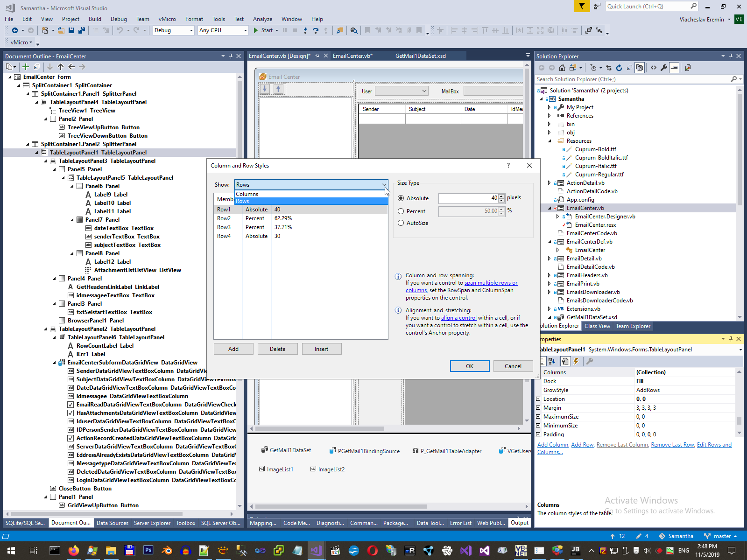Select the AutoSize radio button

(x=401, y=223)
